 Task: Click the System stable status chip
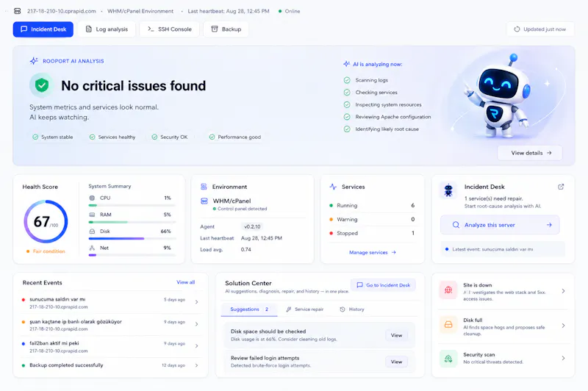coord(53,137)
